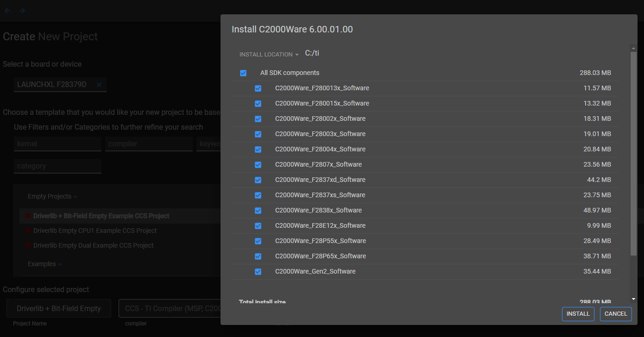Remove LAUNCHXL F28379D board selection

tap(99, 85)
